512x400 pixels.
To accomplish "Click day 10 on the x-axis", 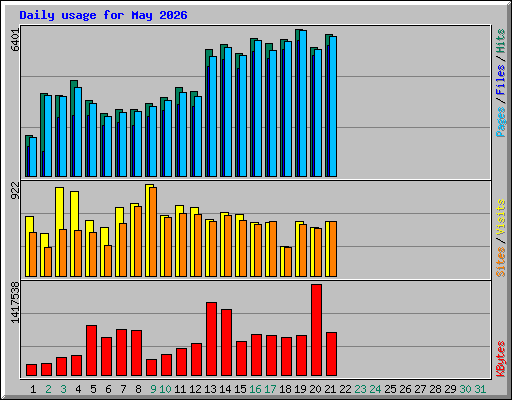I will click(x=165, y=389).
